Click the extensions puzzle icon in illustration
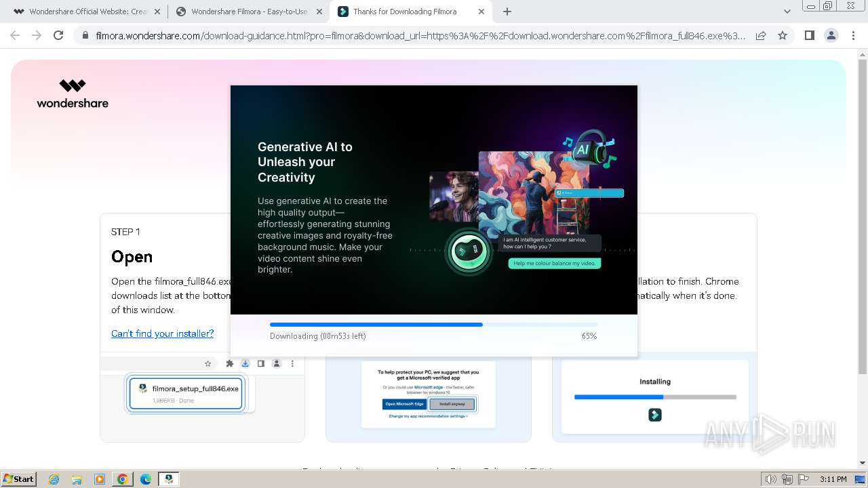Viewport: 868px width, 488px height. 230,364
